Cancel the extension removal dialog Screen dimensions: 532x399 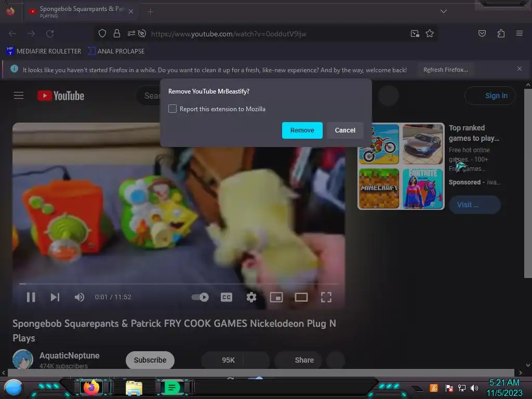tap(345, 130)
